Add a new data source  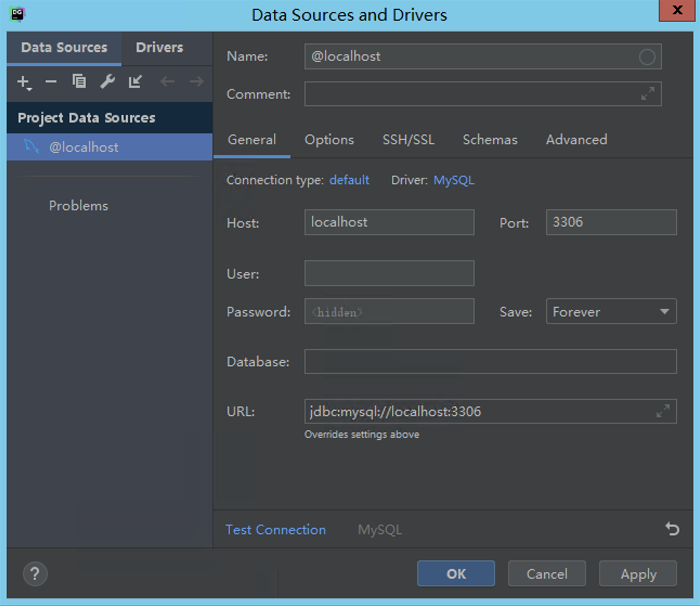(23, 82)
